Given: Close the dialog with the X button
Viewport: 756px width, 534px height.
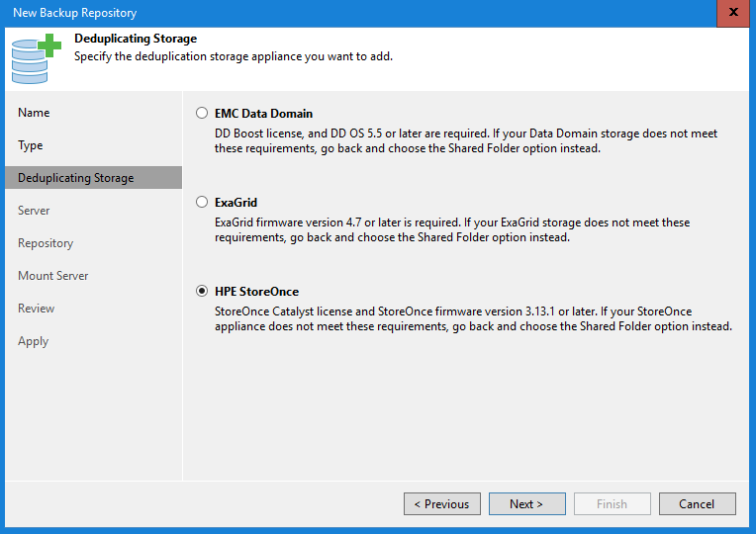Looking at the screenshot, I should [x=733, y=13].
